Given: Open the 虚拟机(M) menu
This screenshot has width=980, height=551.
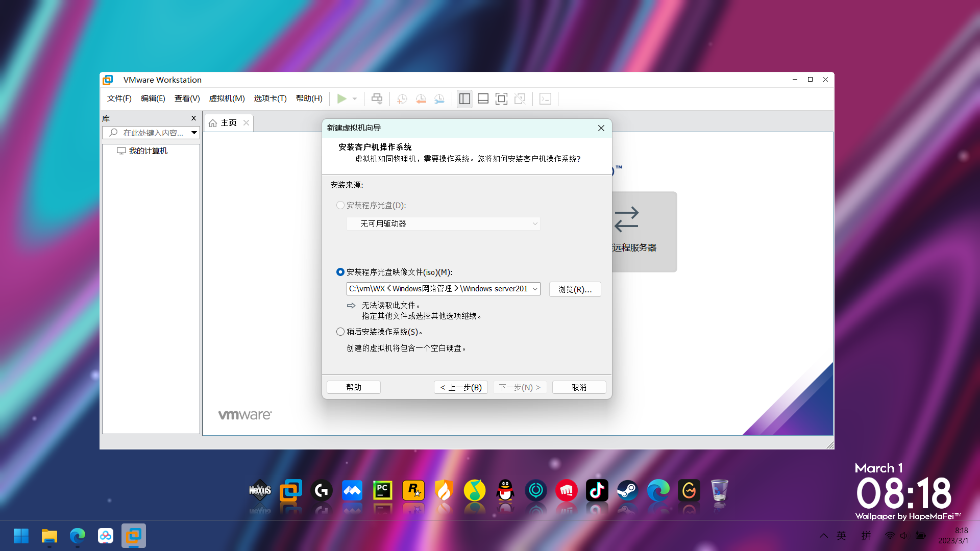Looking at the screenshot, I should point(227,98).
